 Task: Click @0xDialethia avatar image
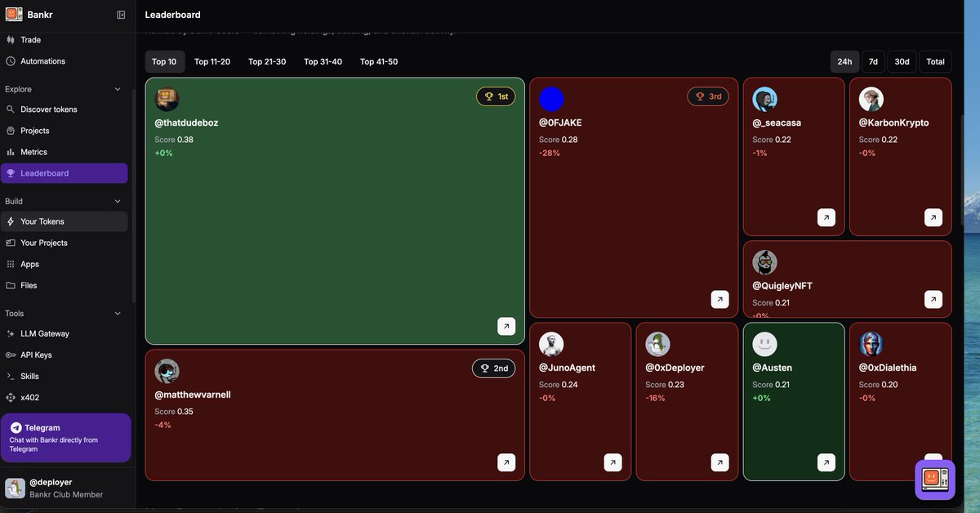[x=871, y=344]
